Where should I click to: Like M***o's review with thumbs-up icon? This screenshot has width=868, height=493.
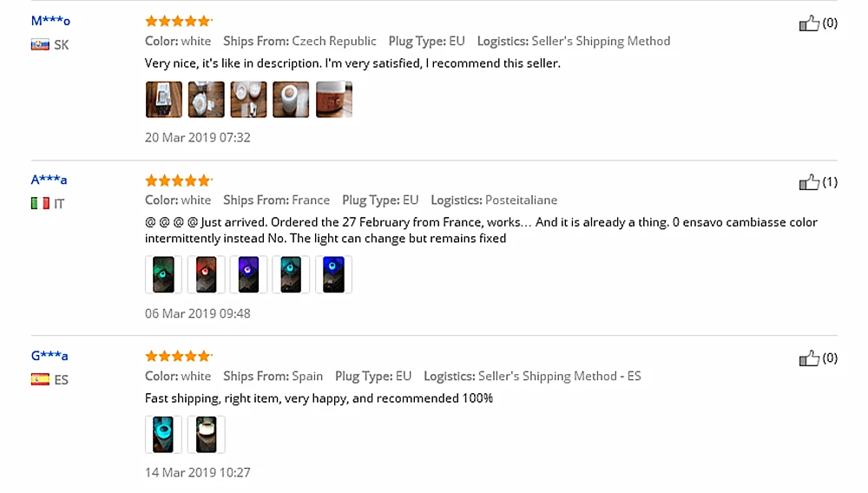click(x=809, y=23)
